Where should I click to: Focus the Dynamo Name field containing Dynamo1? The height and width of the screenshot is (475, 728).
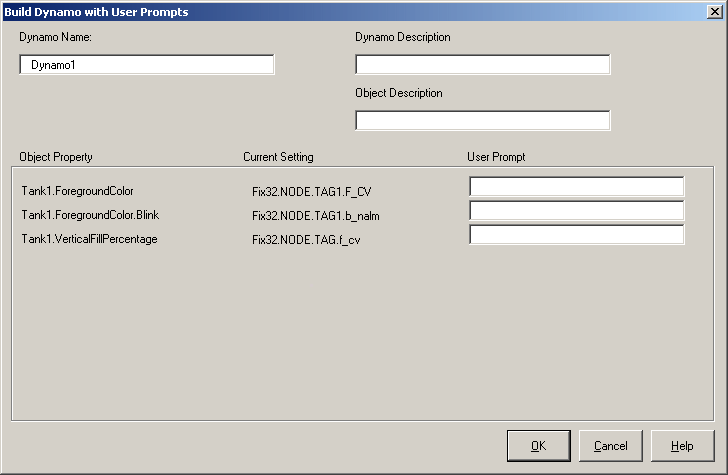point(147,65)
